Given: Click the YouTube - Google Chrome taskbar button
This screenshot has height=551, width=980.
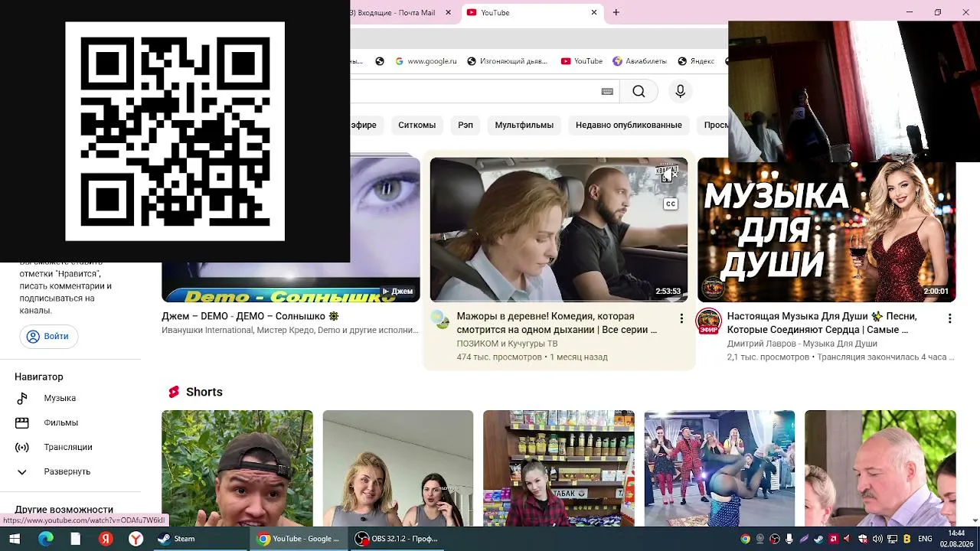Looking at the screenshot, I should (299, 539).
